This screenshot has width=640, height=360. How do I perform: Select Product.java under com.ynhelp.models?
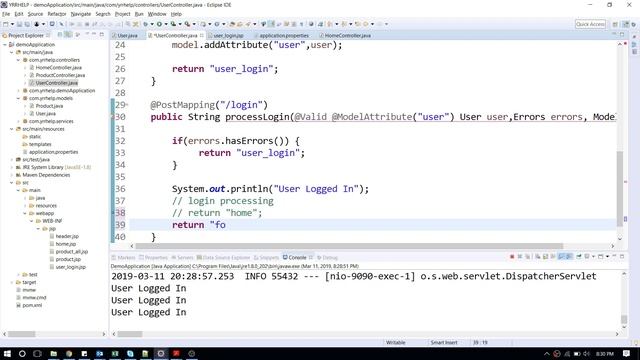tap(49, 106)
